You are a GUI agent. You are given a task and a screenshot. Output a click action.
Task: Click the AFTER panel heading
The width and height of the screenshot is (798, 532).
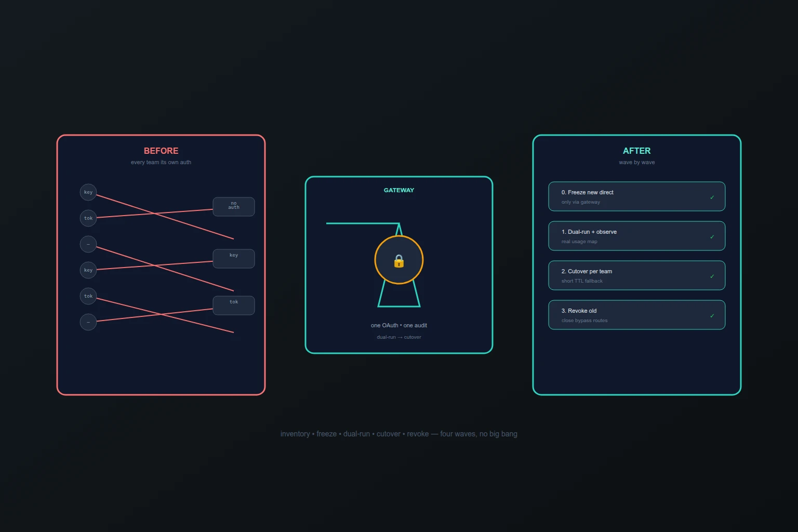[637, 151]
